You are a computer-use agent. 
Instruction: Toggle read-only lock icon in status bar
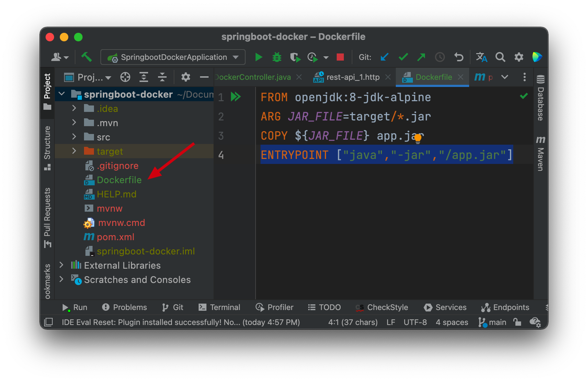click(x=517, y=322)
